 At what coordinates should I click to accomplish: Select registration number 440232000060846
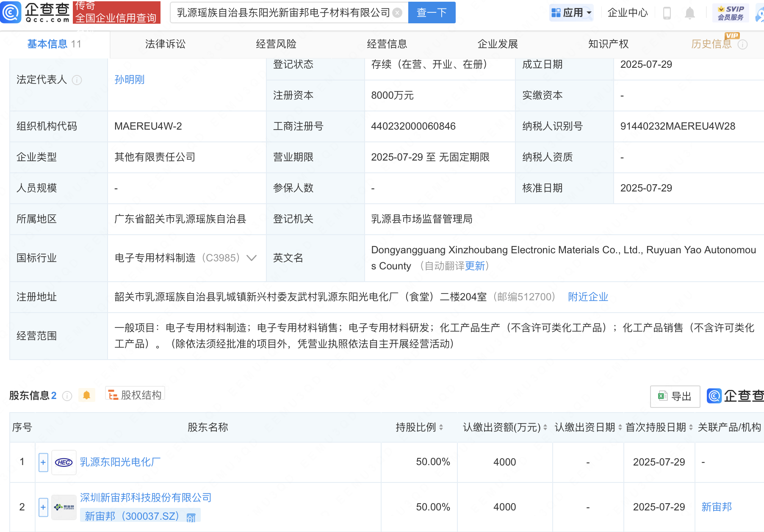(x=413, y=126)
